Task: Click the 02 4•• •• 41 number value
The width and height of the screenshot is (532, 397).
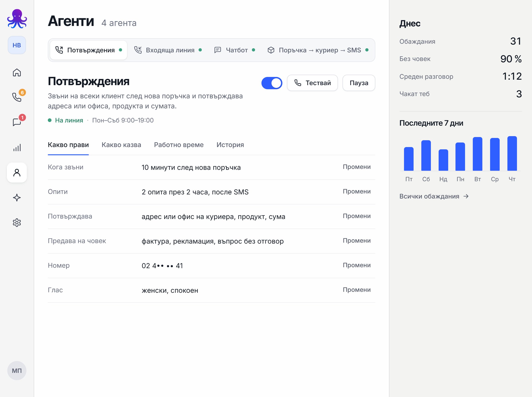Action: (162, 266)
